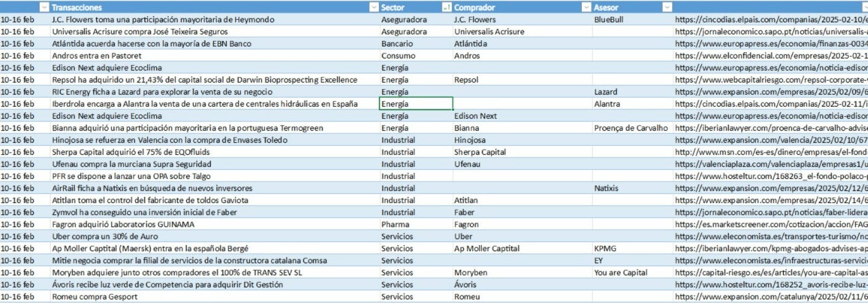This screenshot has height=303, width=868.
Task: Select the 'Uber compra un 30% de Auro' cell
Action: (214, 236)
